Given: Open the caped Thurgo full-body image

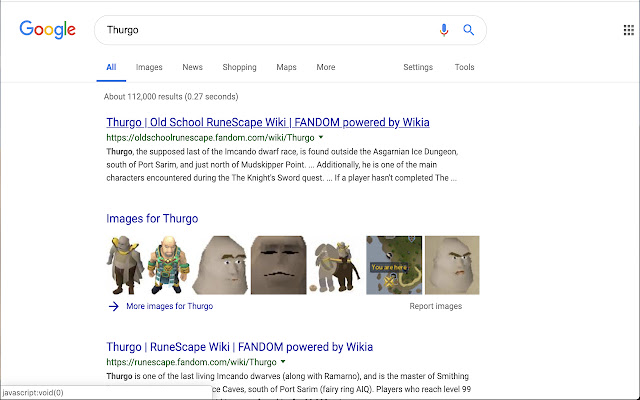Looking at the screenshot, I should 125,265.
